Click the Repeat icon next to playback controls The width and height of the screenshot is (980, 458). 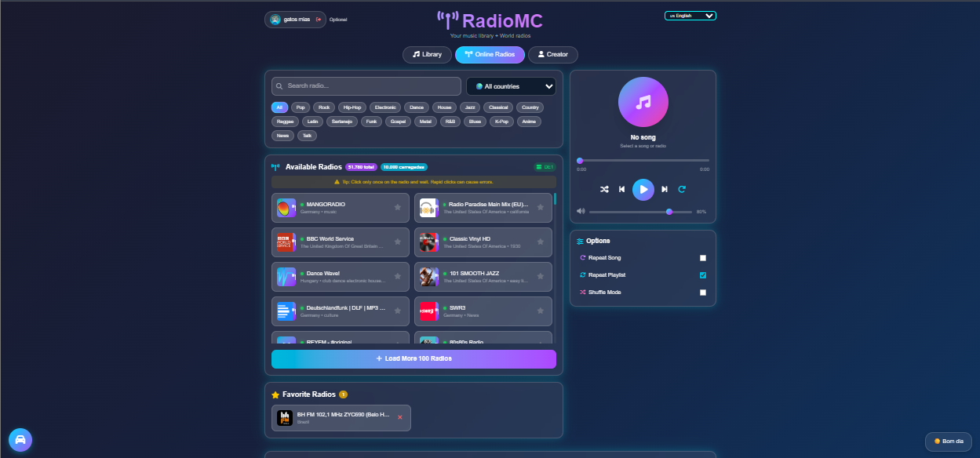click(x=682, y=189)
